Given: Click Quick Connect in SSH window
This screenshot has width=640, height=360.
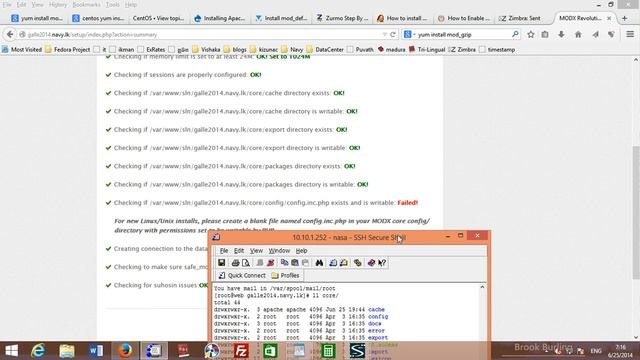Looking at the screenshot, I should [x=242, y=276].
